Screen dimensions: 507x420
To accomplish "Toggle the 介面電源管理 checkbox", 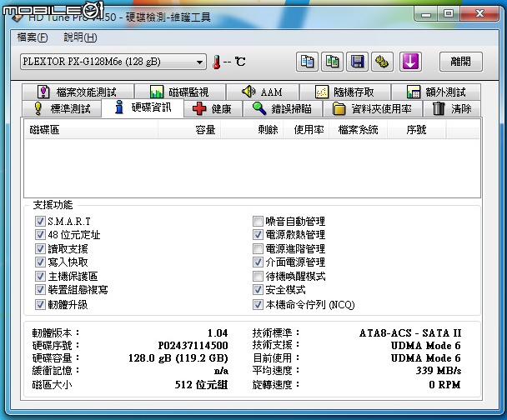I will (258, 262).
